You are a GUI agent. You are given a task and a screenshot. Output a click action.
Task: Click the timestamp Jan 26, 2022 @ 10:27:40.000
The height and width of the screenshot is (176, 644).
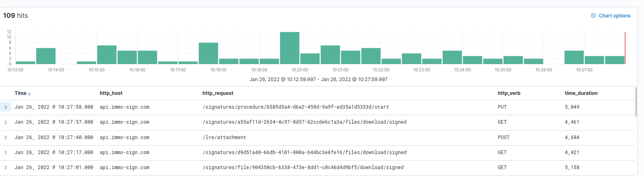click(x=54, y=137)
